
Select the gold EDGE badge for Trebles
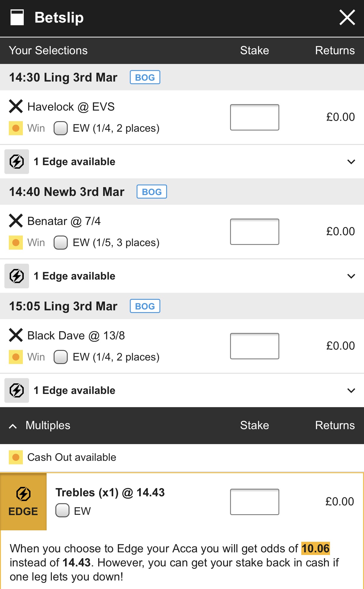click(23, 502)
